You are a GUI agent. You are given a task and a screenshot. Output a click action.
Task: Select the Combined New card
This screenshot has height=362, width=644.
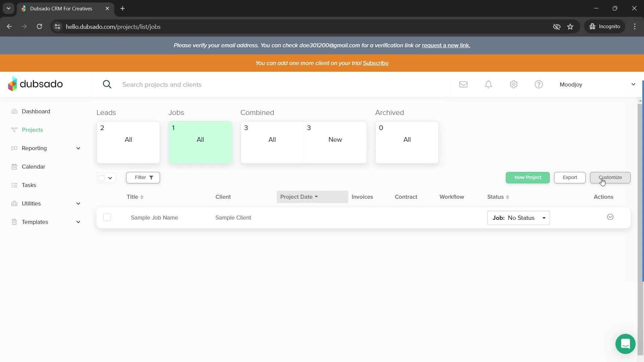tap(335, 142)
